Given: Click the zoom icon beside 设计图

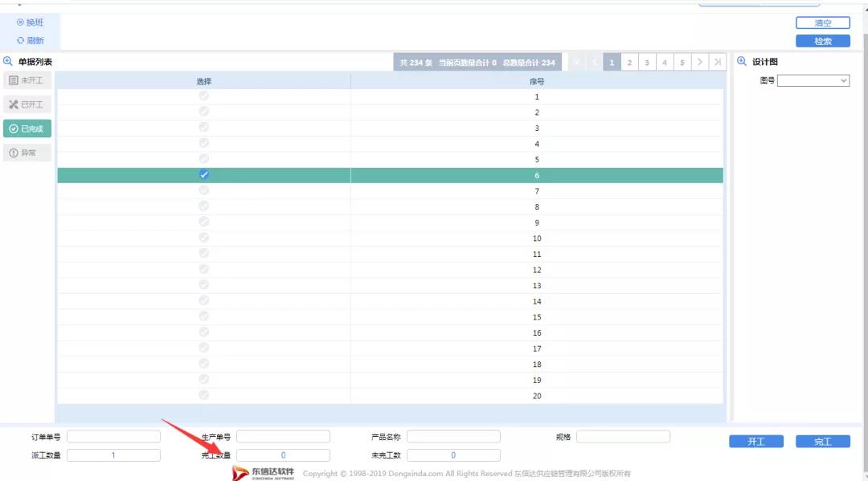Looking at the screenshot, I should [x=742, y=61].
